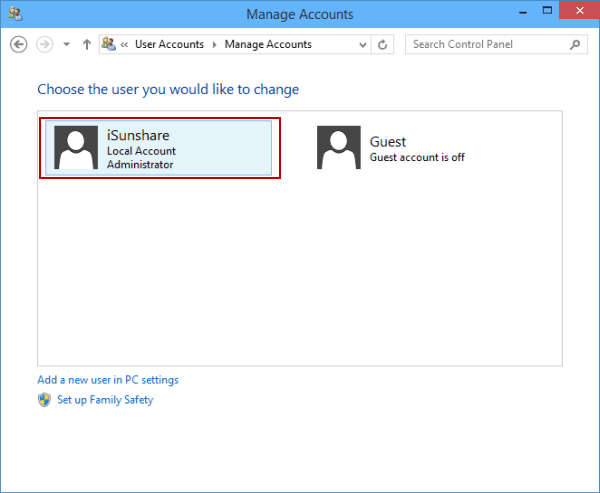
Task: Select the User Accounts breadcrumb
Action: pos(169,45)
